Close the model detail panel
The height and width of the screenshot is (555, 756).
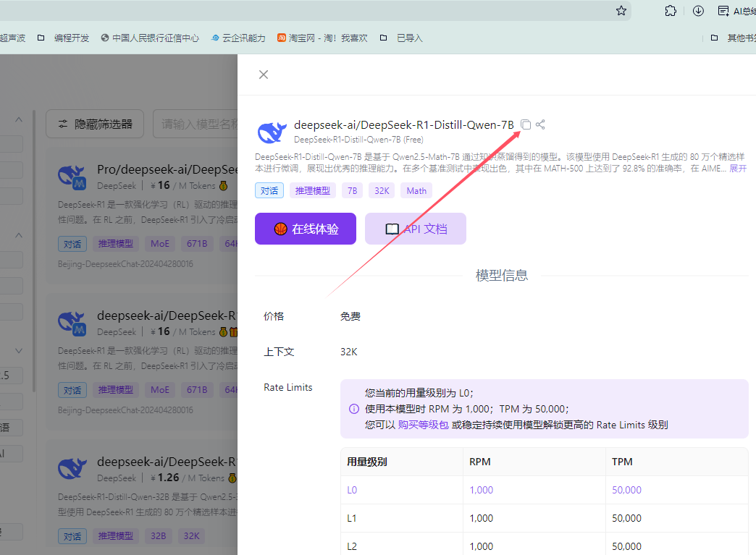pyautogui.click(x=264, y=75)
